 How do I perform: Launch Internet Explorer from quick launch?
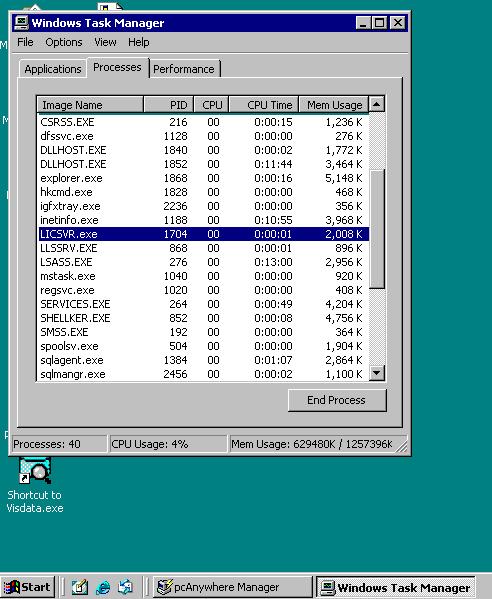(x=102, y=587)
